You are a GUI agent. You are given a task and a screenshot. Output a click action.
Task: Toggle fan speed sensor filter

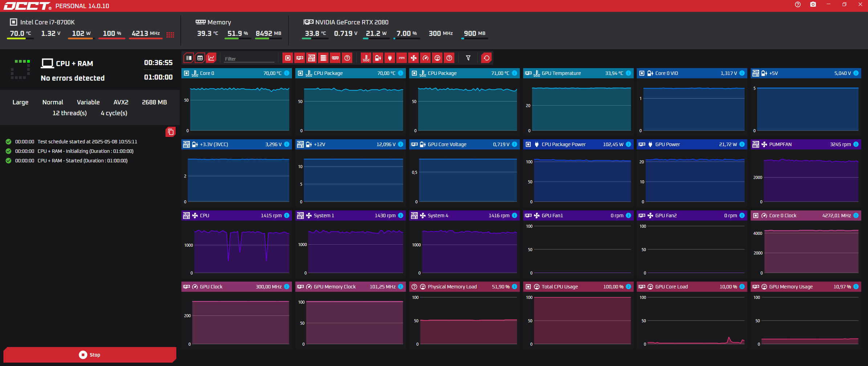413,58
